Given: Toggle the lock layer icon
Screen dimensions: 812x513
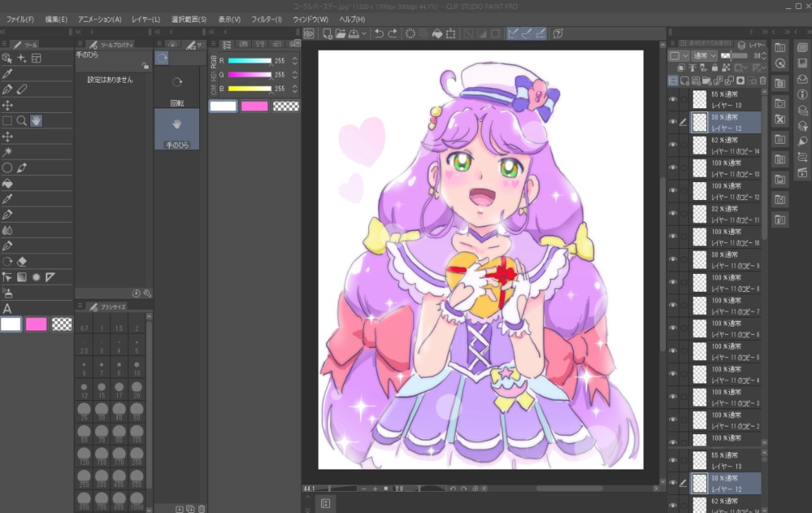Looking at the screenshot, I should coord(714,68).
